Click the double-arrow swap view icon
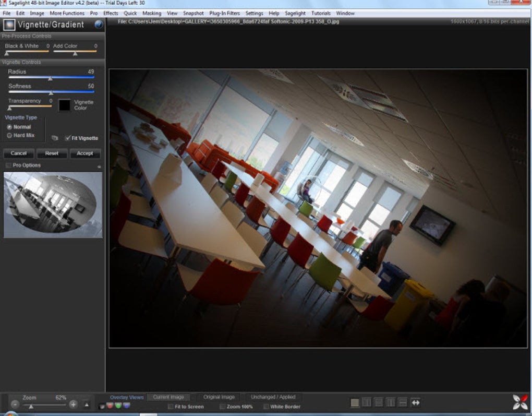 (415, 402)
